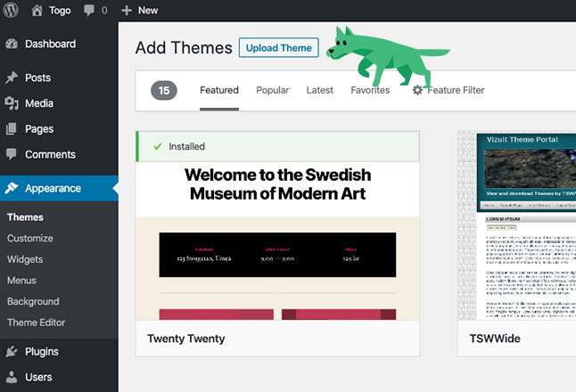Click the Twenty Twenty theme name
Screen dimensions: 576x392
[x=185, y=339]
